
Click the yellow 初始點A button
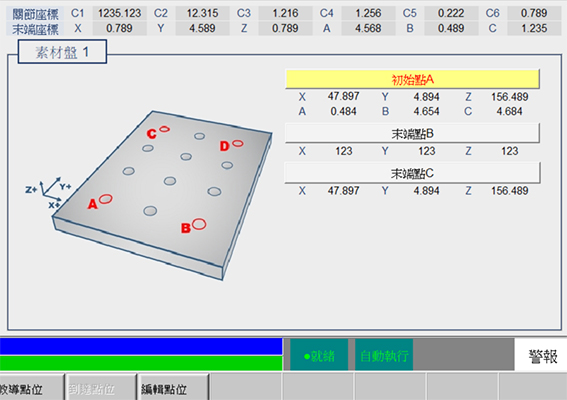412,79
